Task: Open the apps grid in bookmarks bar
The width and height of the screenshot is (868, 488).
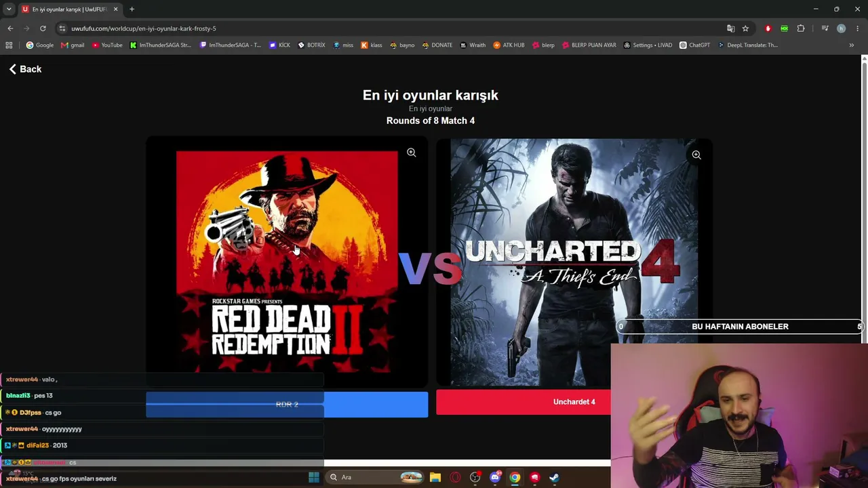Action: pyautogui.click(x=9, y=45)
